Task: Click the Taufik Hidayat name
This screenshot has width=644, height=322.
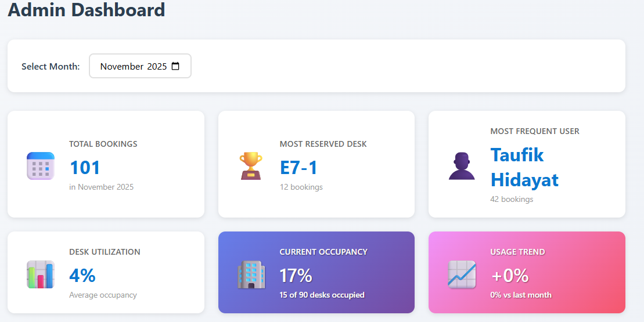Action: (x=524, y=167)
